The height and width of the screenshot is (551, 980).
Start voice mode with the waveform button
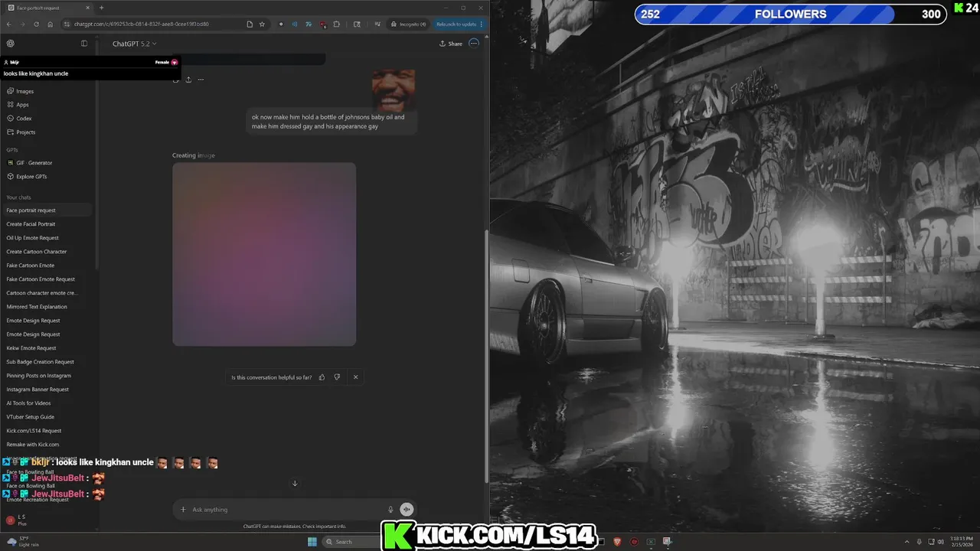tap(407, 510)
